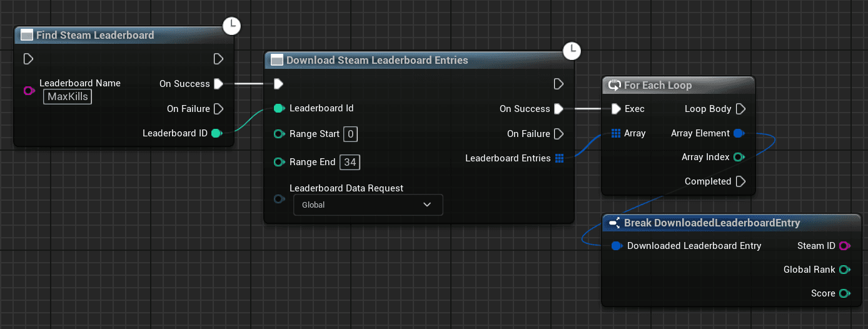The image size is (868, 329).
Task: Click the For Each Loop Exec pin
Action: point(616,109)
